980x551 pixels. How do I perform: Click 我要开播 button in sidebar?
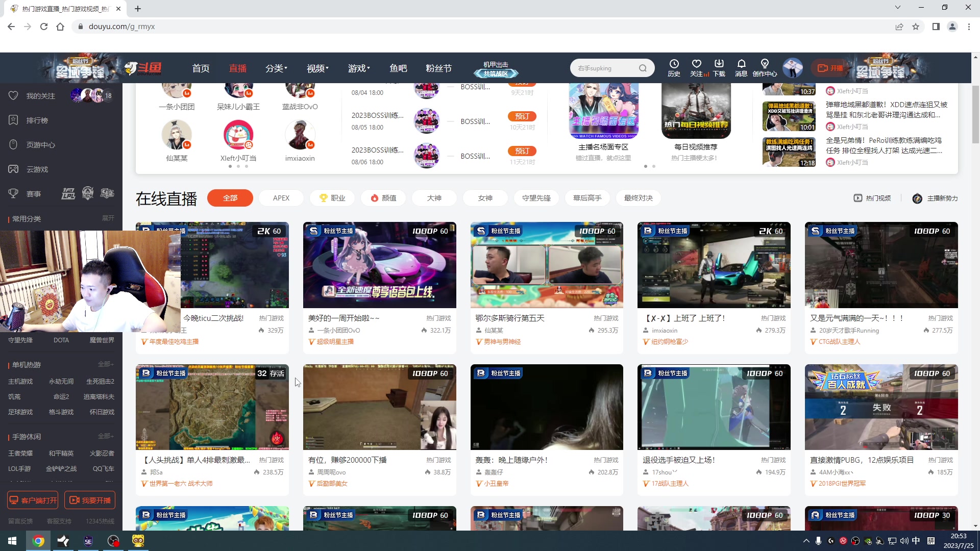point(90,500)
